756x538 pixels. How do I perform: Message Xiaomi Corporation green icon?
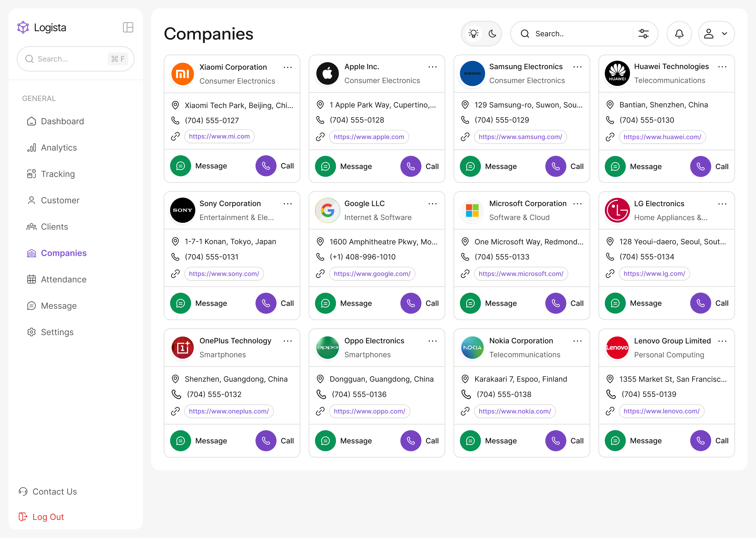[x=180, y=166]
